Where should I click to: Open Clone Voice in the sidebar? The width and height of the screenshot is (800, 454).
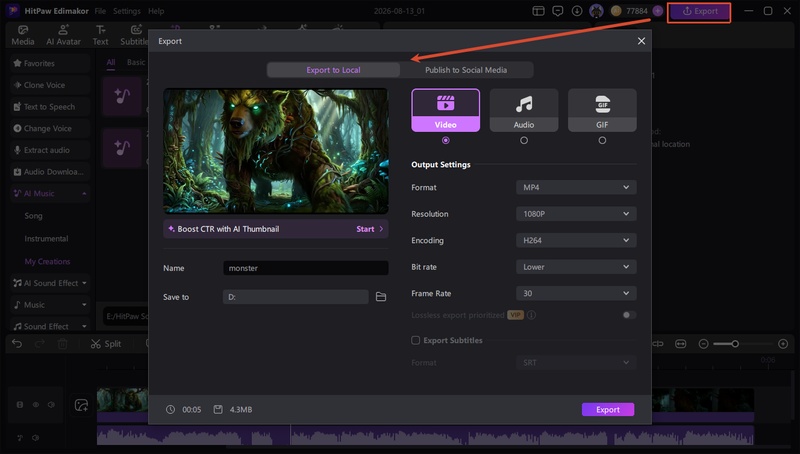(49, 85)
